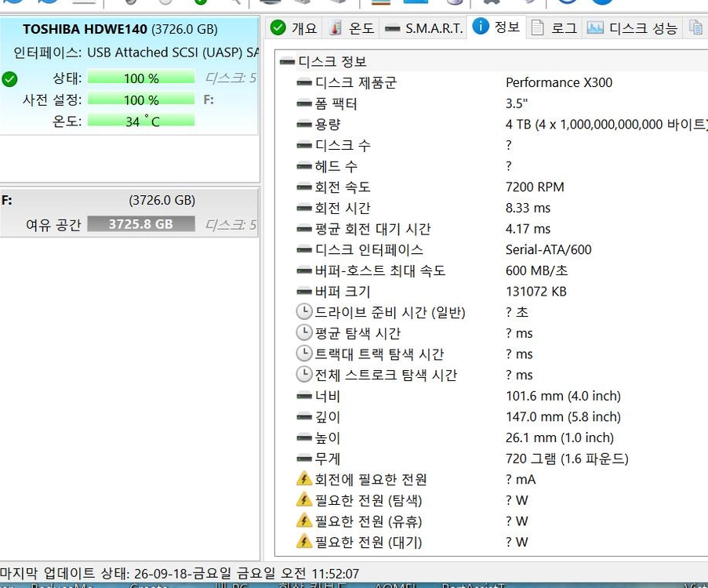Select the 전체 스트로크 탐색 시간 label
Viewport: 708px width, 588px height.
pos(386,375)
